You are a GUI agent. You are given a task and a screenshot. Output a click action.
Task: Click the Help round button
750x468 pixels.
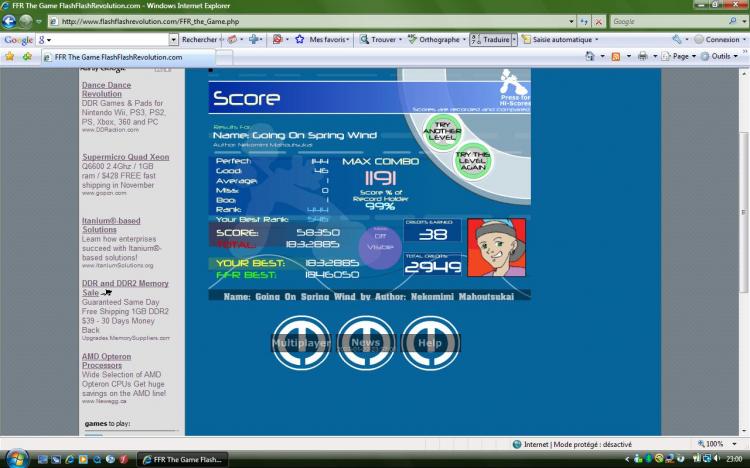pos(430,343)
